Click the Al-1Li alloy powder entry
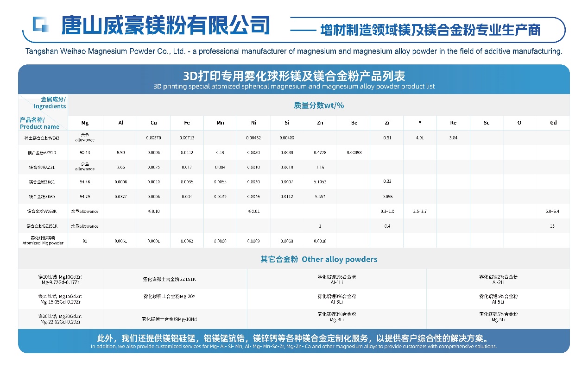 tap(337, 279)
